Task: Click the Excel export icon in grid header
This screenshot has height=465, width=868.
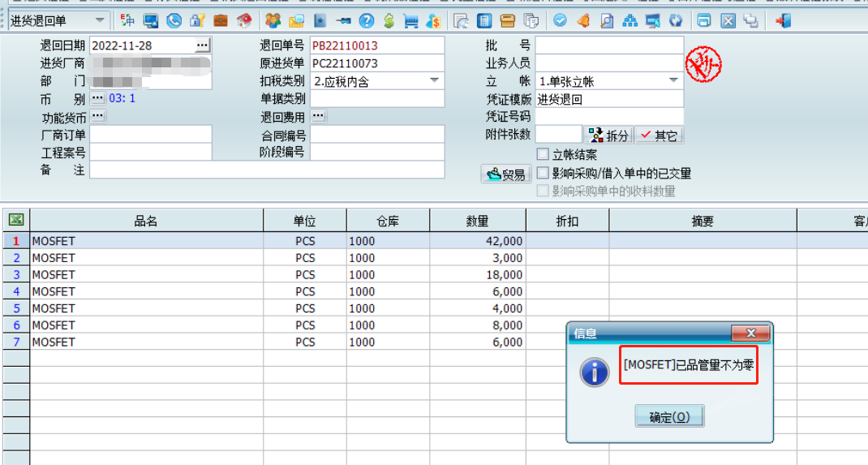Action: pyautogui.click(x=16, y=220)
